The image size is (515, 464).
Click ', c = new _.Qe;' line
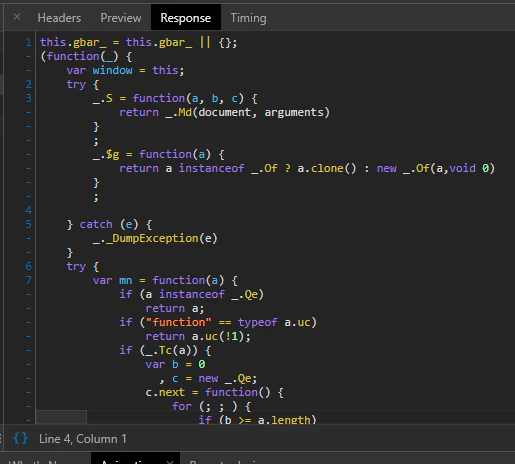pos(208,378)
